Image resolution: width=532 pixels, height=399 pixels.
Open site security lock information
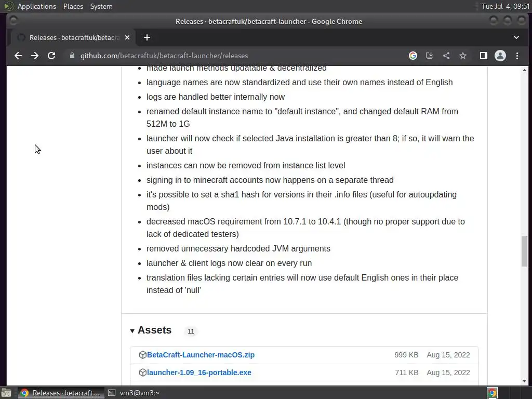(72, 56)
